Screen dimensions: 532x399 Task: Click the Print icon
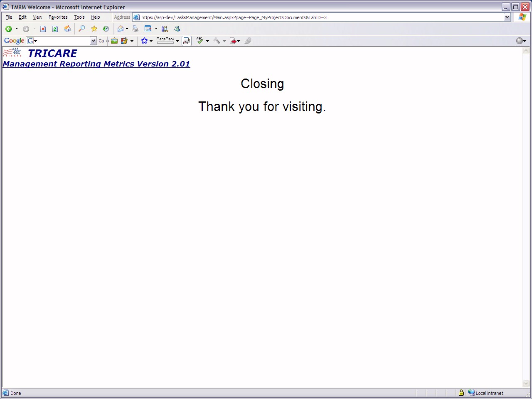coord(135,29)
